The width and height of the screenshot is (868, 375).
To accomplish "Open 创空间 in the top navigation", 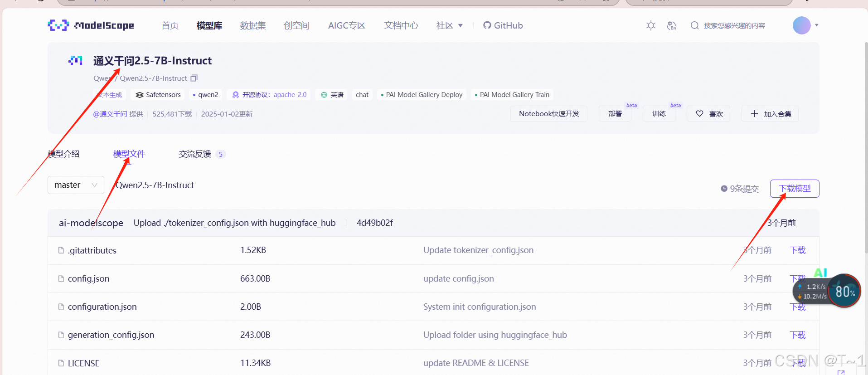I will pos(296,25).
